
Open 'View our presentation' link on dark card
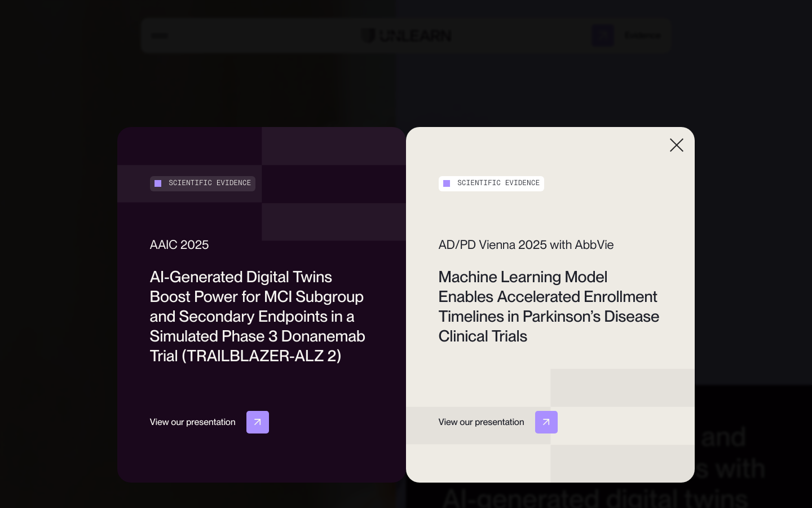tap(192, 422)
